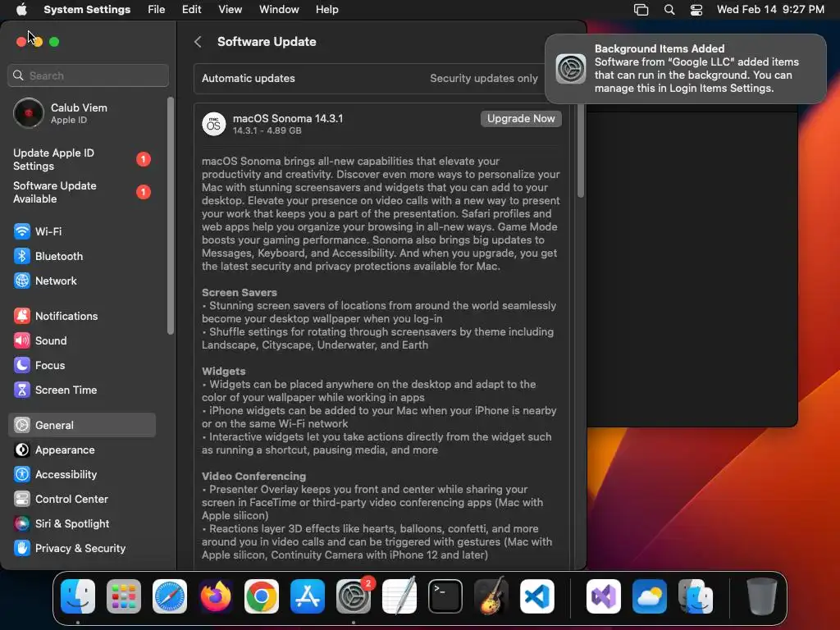Open the File menu
Image resolution: width=840 pixels, height=630 pixels.
pyautogui.click(x=157, y=10)
